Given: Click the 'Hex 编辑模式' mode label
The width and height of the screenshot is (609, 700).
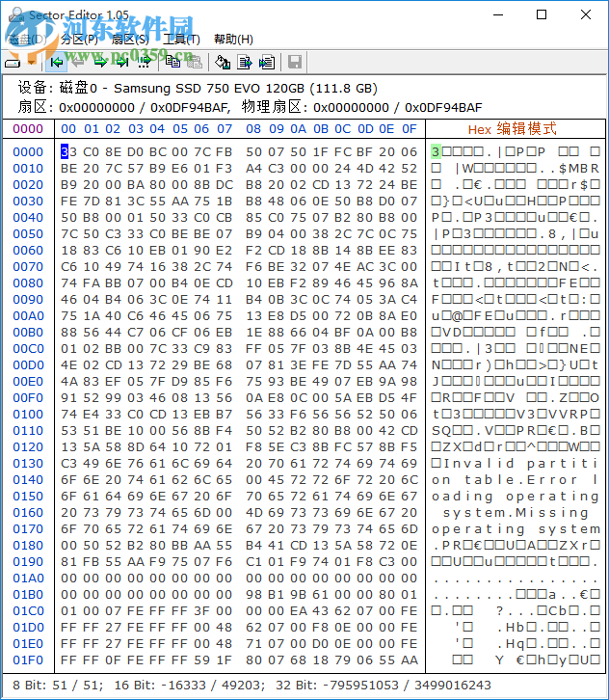Looking at the screenshot, I should [x=513, y=129].
